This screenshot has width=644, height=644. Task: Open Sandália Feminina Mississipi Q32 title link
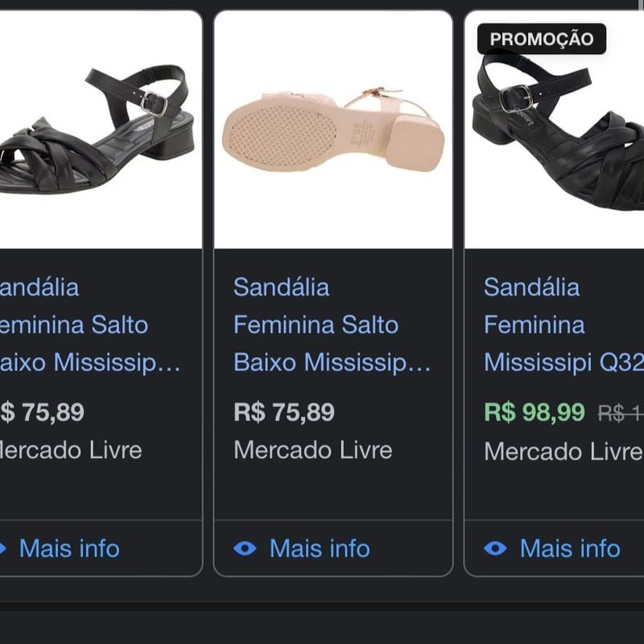(x=563, y=324)
